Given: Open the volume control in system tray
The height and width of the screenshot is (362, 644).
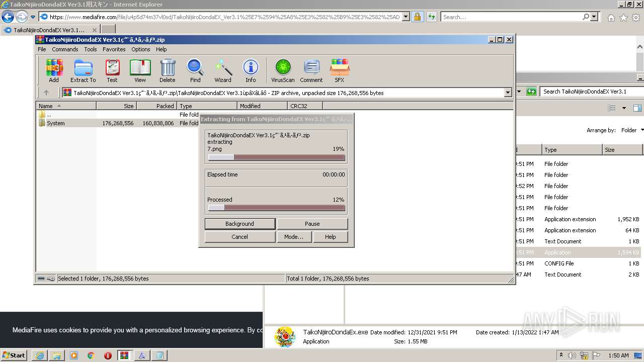Looking at the screenshot, I should [572, 355].
